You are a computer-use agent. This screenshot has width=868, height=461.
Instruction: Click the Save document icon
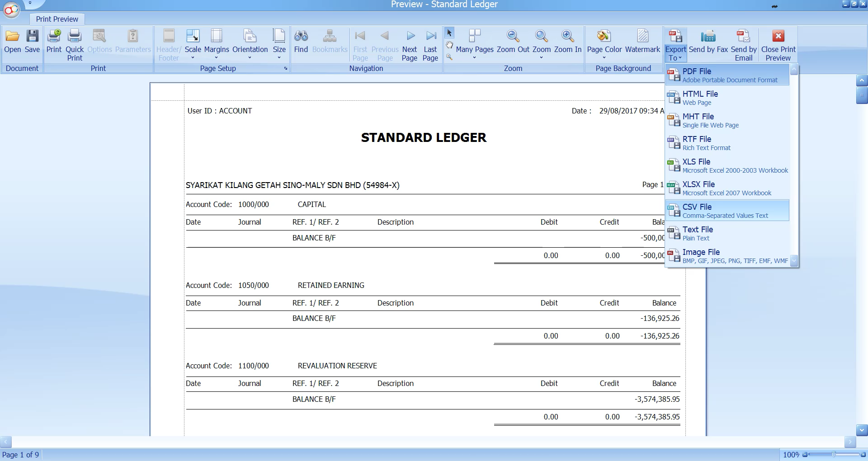coord(32,36)
